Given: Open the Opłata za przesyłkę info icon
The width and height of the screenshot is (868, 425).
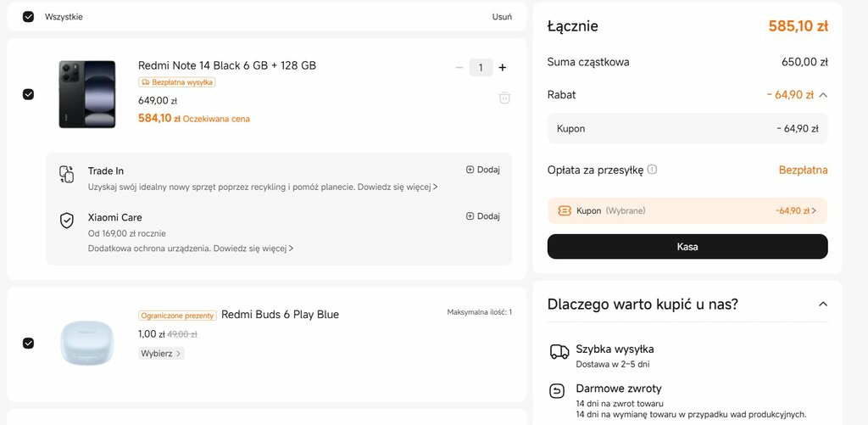Looking at the screenshot, I should click(652, 170).
